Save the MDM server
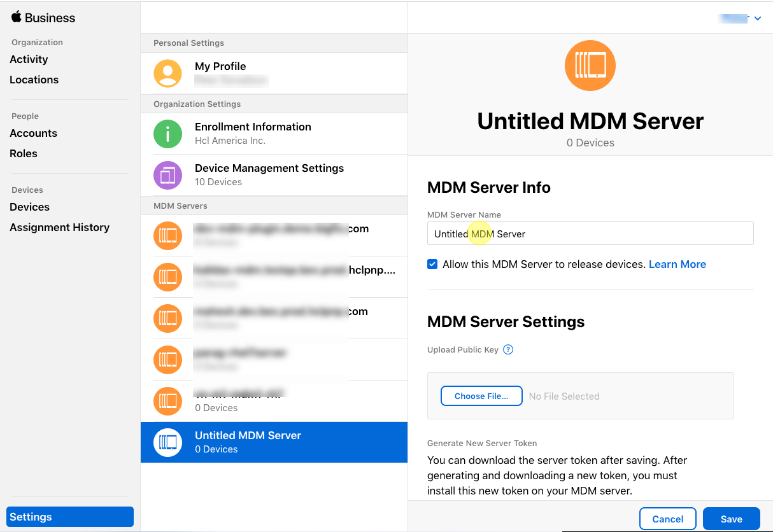This screenshot has height=532, width=773. [x=731, y=519]
